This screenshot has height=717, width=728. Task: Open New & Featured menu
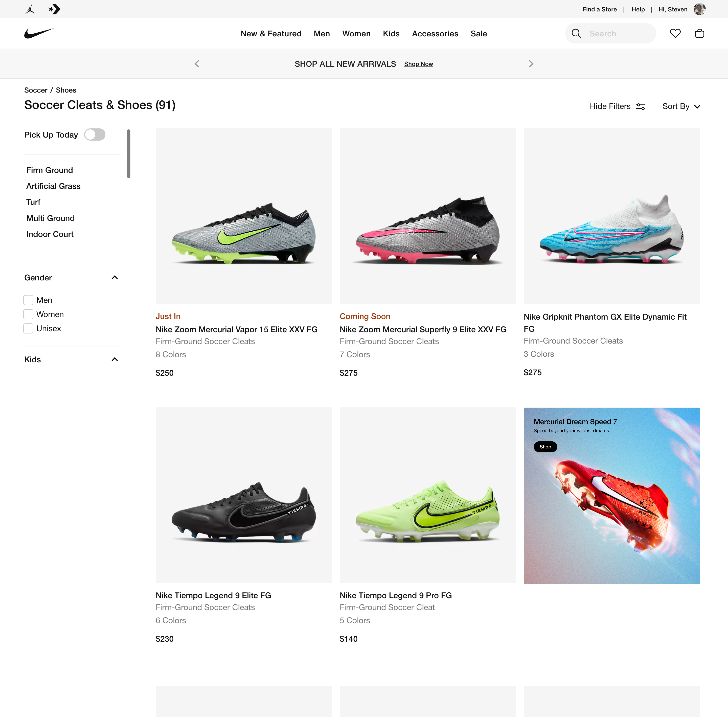(271, 34)
